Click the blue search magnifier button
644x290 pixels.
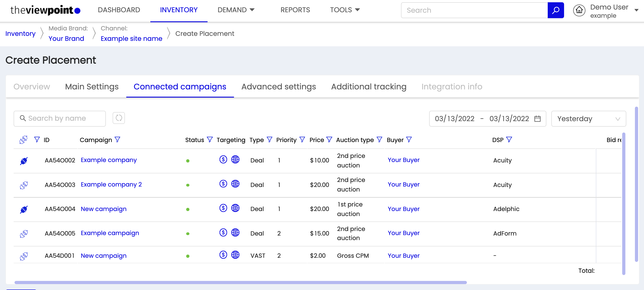(x=555, y=10)
